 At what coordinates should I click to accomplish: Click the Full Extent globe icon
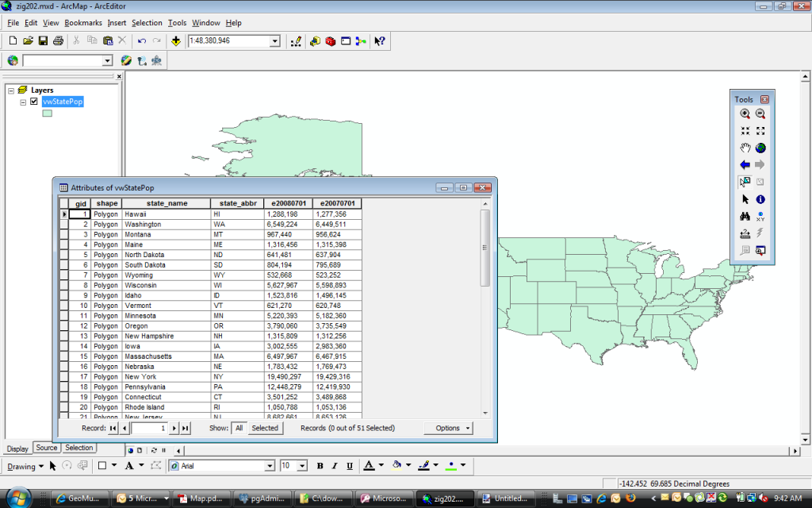click(x=760, y=148)
